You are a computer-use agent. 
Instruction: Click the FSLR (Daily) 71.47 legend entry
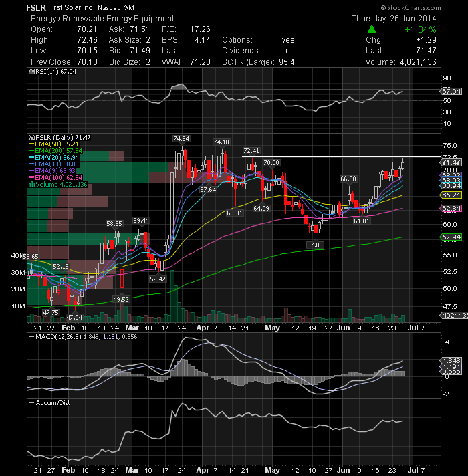click(60, 138)
